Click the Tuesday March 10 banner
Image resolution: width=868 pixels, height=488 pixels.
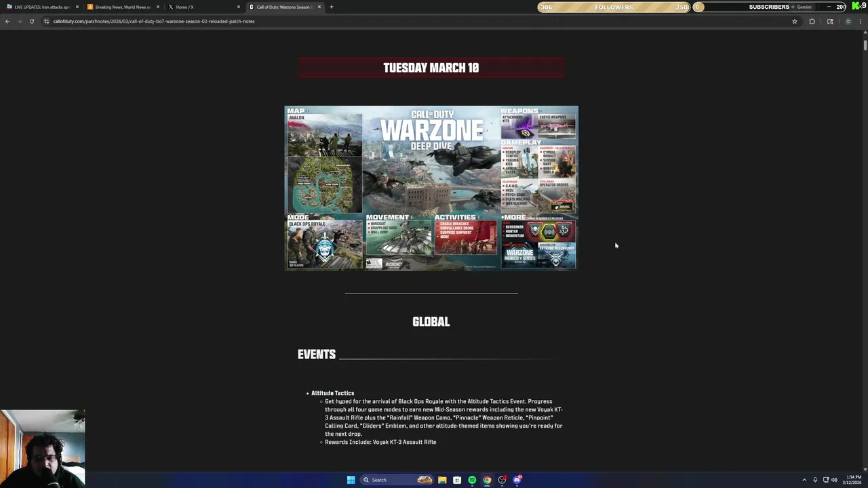(431, 68)
